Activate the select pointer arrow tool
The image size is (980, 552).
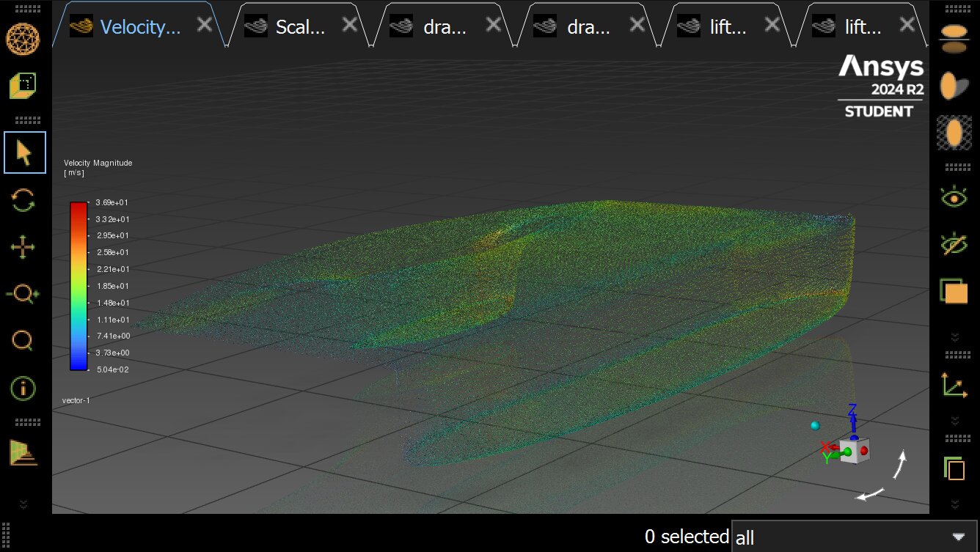25,152
